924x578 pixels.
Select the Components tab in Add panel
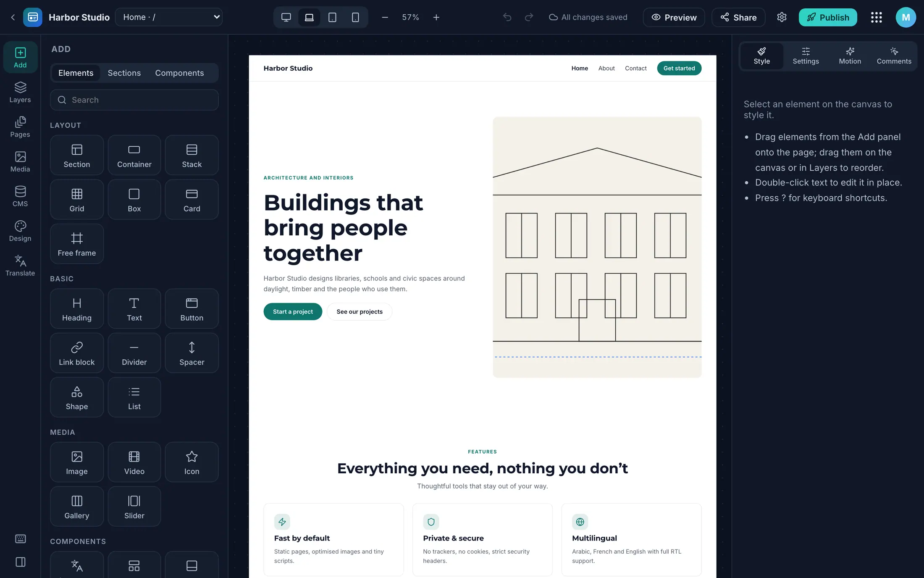[x=179, y=73]
